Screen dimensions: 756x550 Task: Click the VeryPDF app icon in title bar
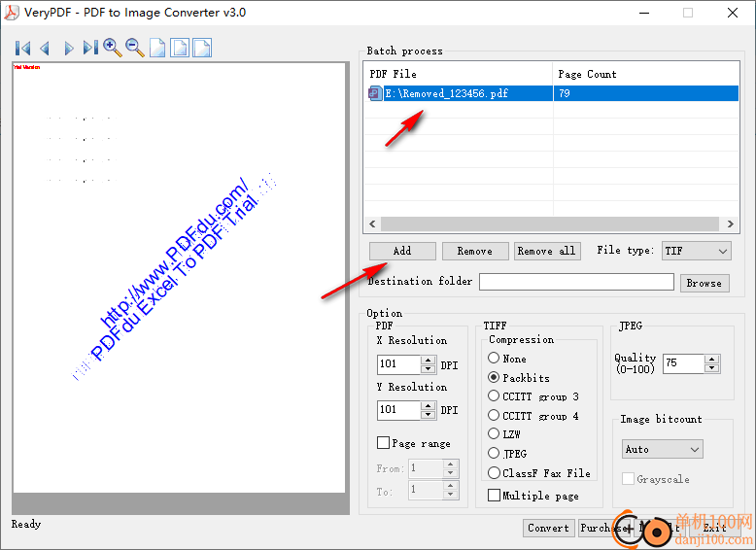point(11,12)
